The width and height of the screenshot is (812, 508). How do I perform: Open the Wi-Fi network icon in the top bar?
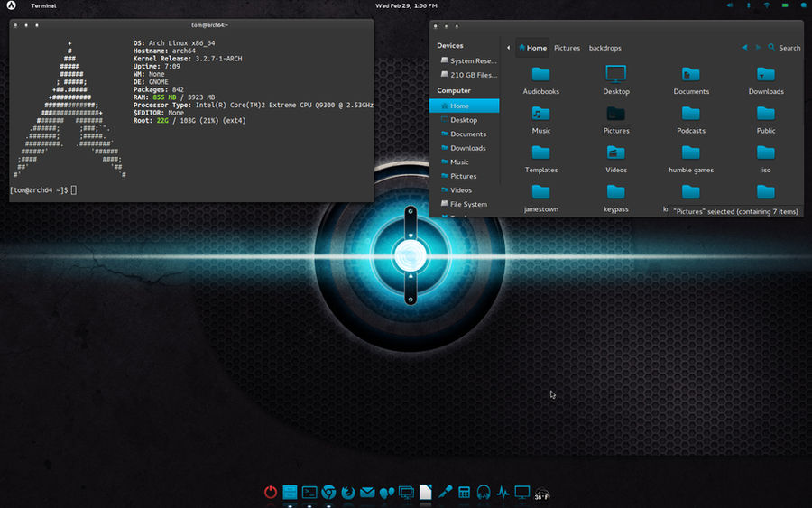766,5
